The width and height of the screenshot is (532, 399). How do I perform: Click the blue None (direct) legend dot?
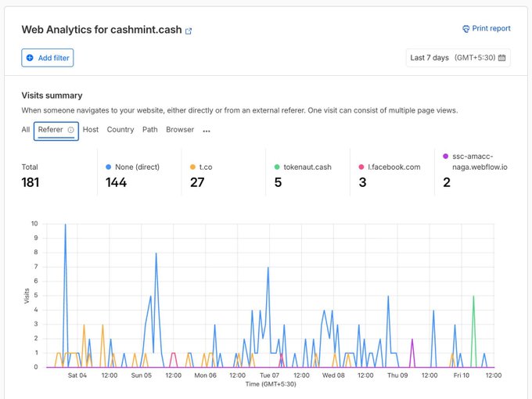[109, 167]
